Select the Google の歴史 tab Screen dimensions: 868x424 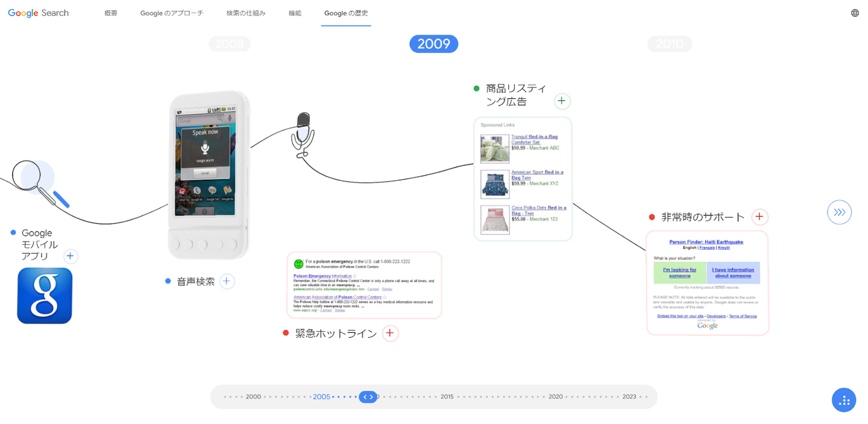(346, 13)
